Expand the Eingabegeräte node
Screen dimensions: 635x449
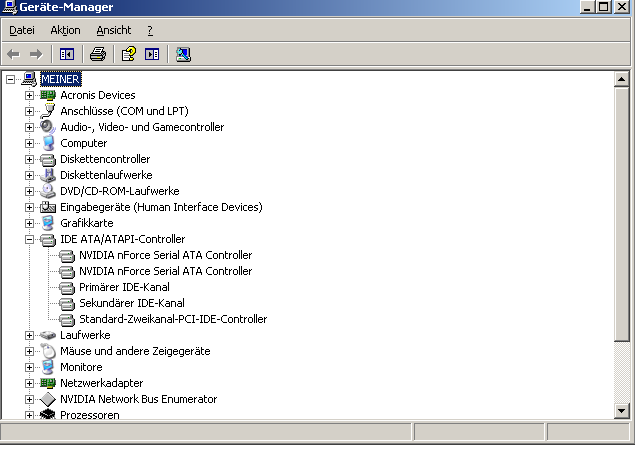click(x=29, y=207)
